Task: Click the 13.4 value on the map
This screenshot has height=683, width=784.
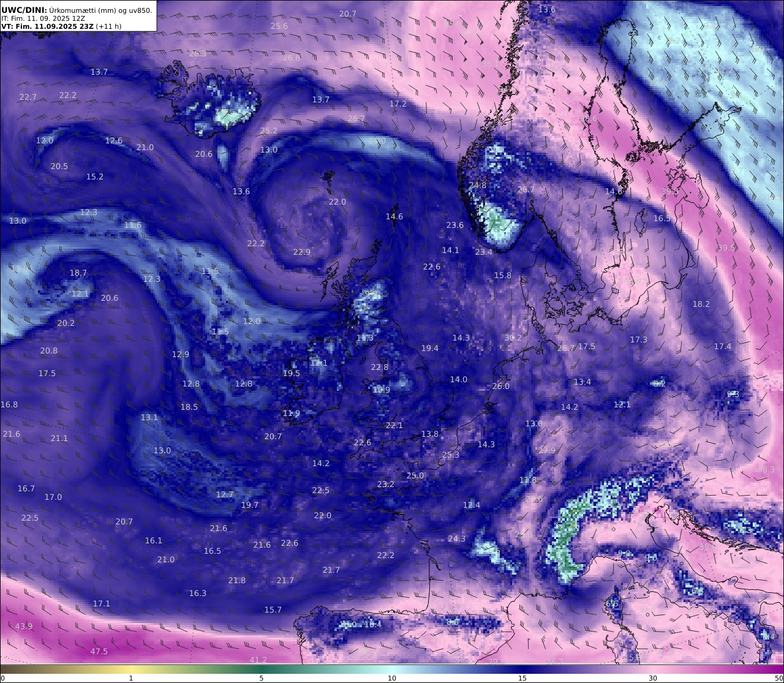Action: coord(582,382)
